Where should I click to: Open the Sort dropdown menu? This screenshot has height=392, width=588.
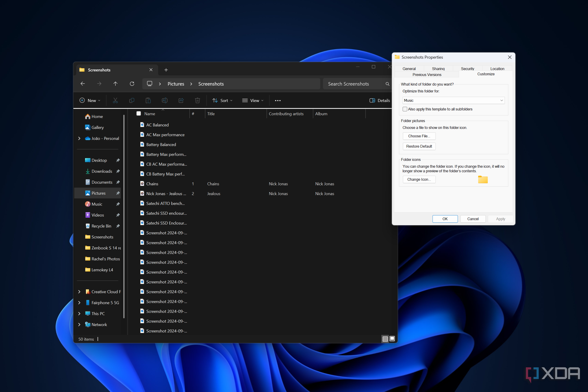pyautogui.click(x=222, y=100)
